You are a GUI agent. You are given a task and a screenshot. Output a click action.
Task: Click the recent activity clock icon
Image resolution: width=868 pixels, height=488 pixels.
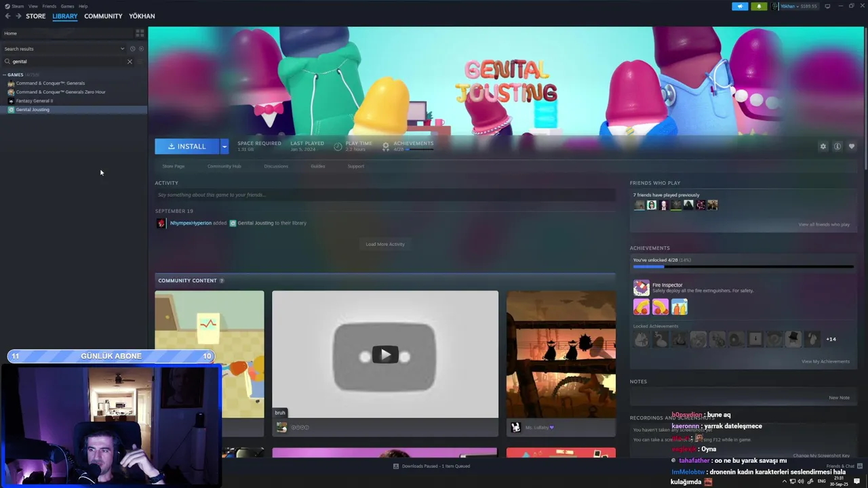132,49
